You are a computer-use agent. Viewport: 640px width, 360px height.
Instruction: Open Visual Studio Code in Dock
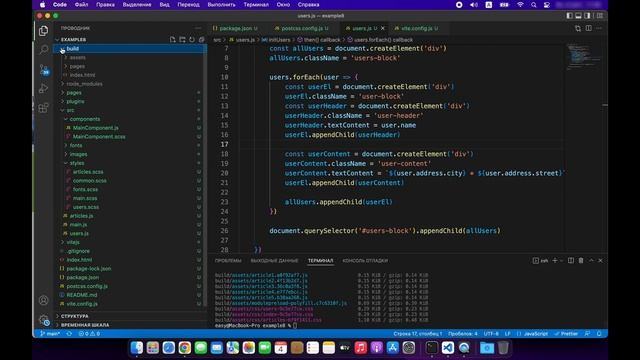tap(448, 348)
